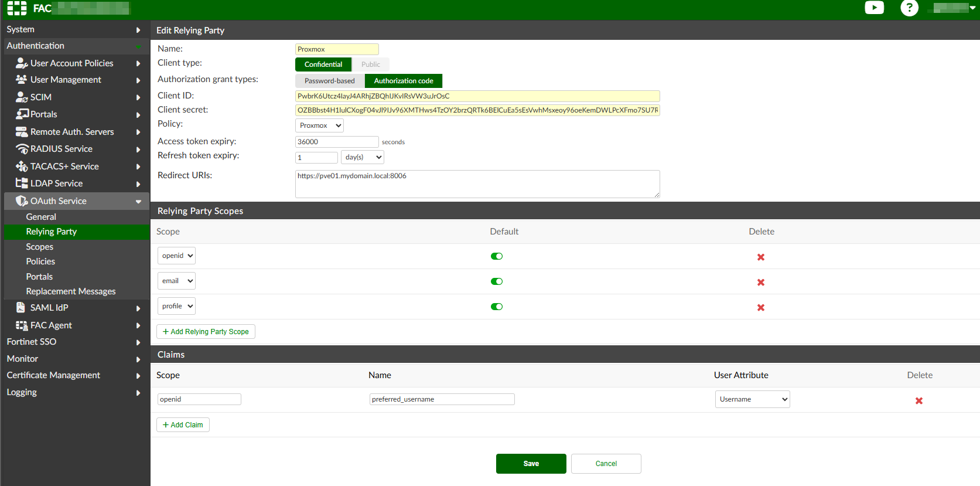Toggle default switch for profile scope
This screenshot has height=486, width=980.
pos(496,307)
